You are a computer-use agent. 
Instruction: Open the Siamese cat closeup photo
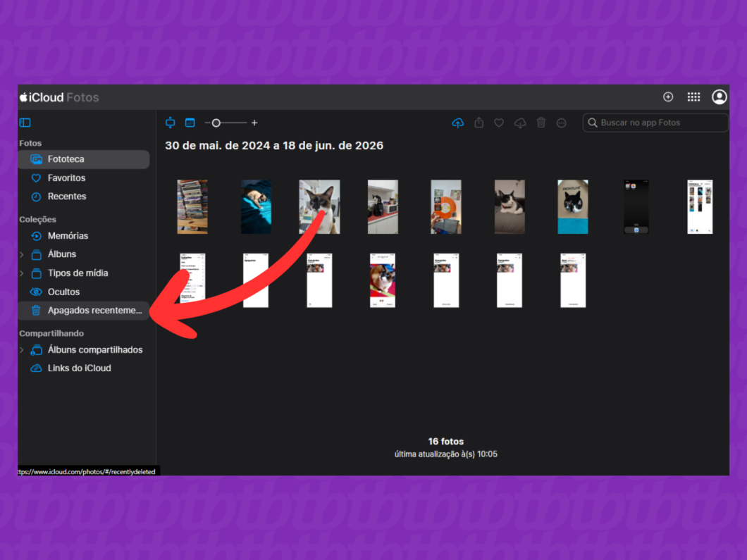coord(319,206)
